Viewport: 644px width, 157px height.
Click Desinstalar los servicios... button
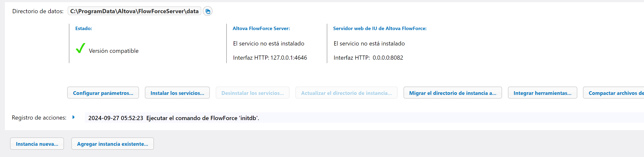tap(253, 93)
